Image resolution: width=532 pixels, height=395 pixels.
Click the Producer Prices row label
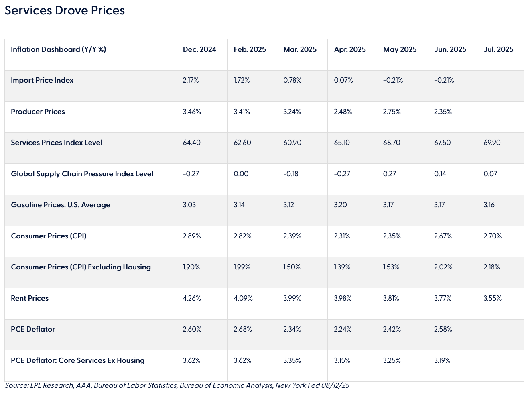click(x=38, y=112)
